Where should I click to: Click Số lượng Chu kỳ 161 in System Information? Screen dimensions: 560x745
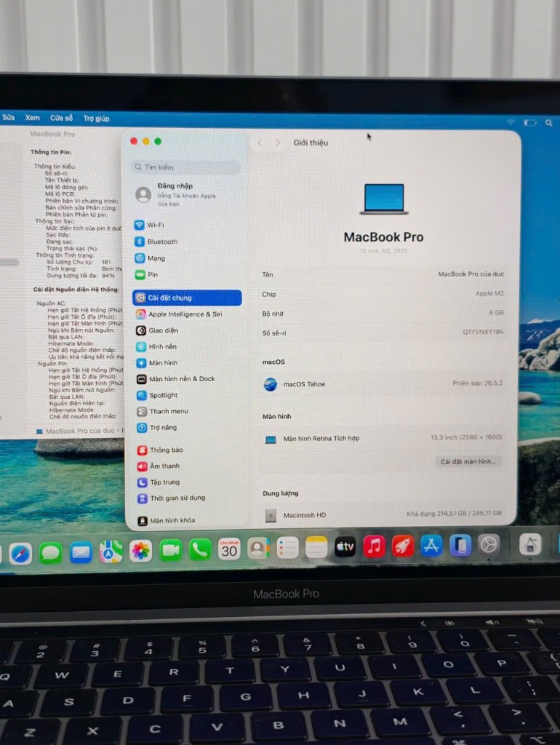(x=79, y=262)
